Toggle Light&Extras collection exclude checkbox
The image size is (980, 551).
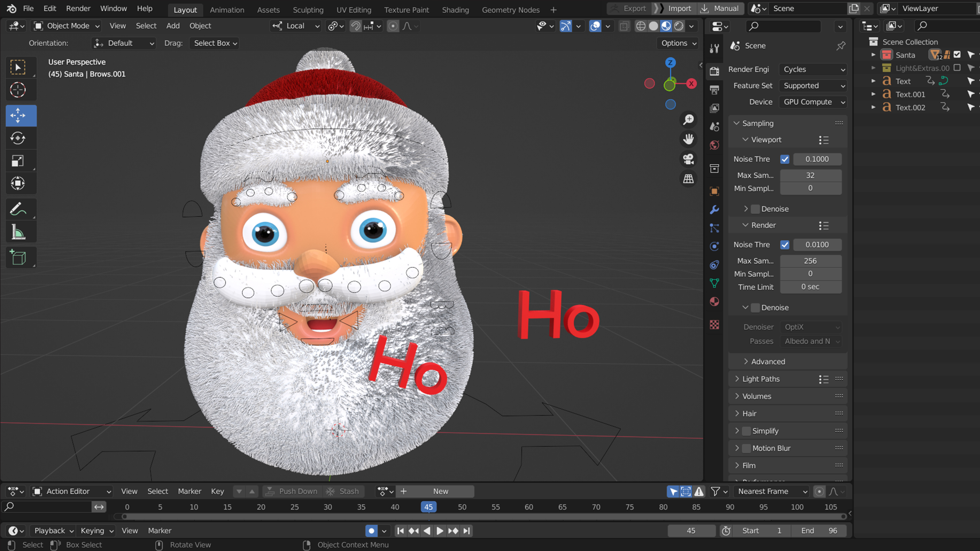[x=957, y=68]
